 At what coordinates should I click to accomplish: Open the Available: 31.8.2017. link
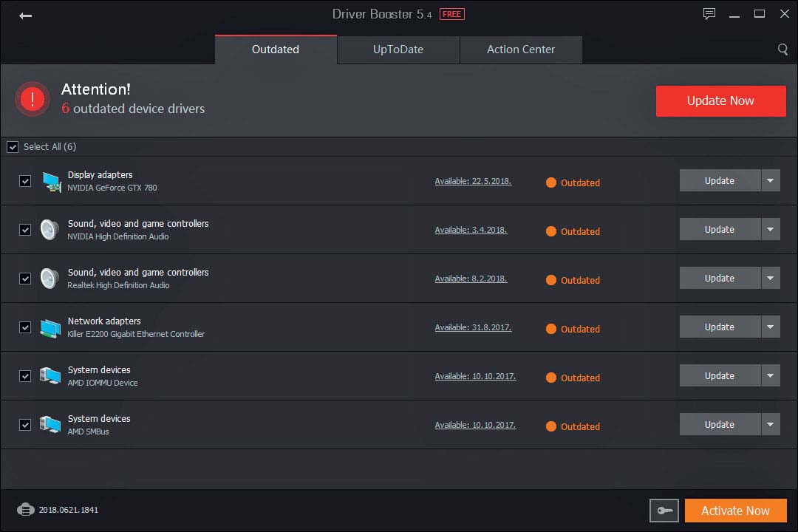(x=473, y=327)
